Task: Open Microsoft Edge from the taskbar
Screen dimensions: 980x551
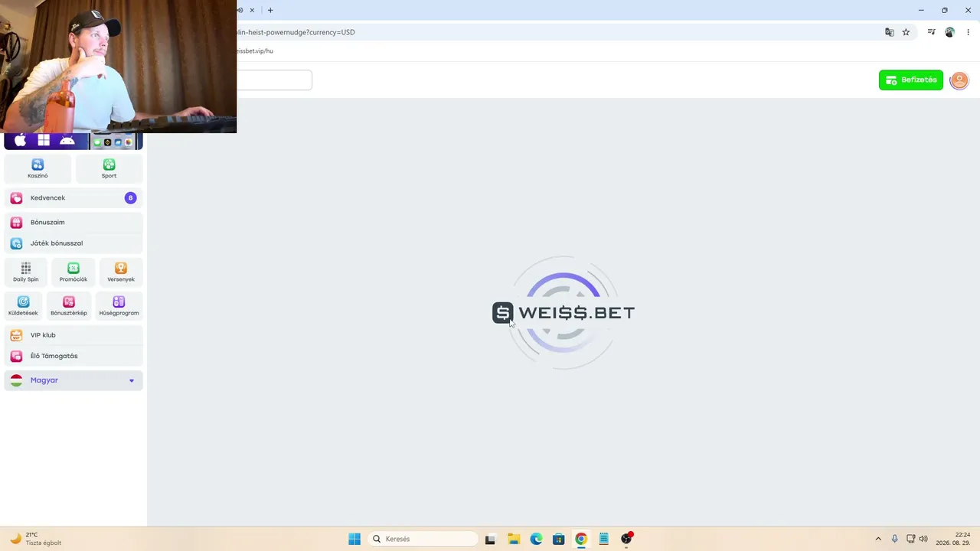Action: click(x=537, y=539)
